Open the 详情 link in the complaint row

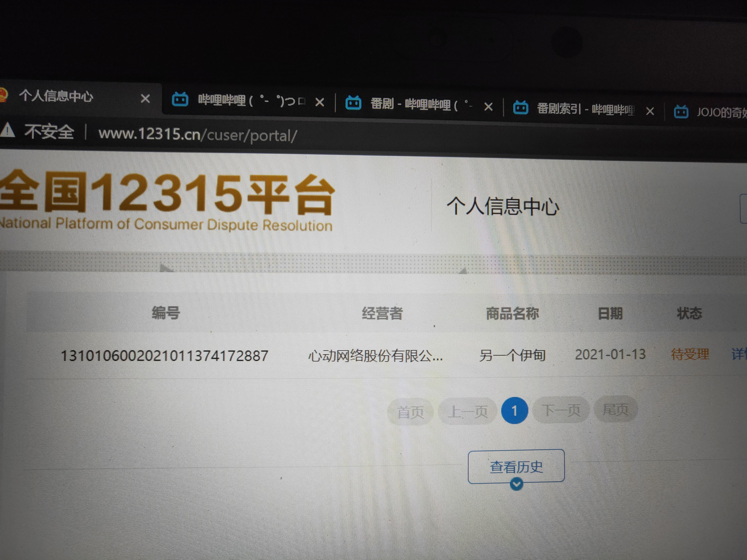pos(739,354)
